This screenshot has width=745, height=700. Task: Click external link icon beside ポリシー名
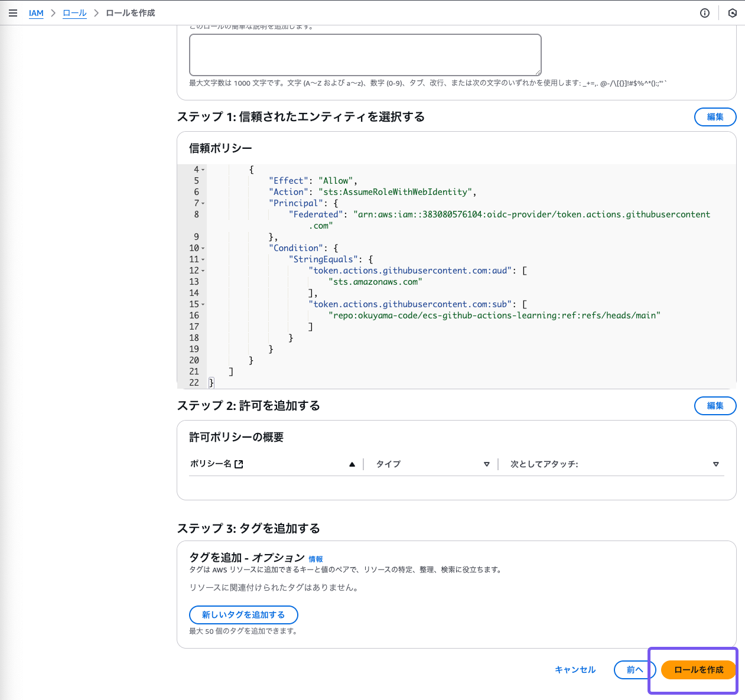point(239,464)
